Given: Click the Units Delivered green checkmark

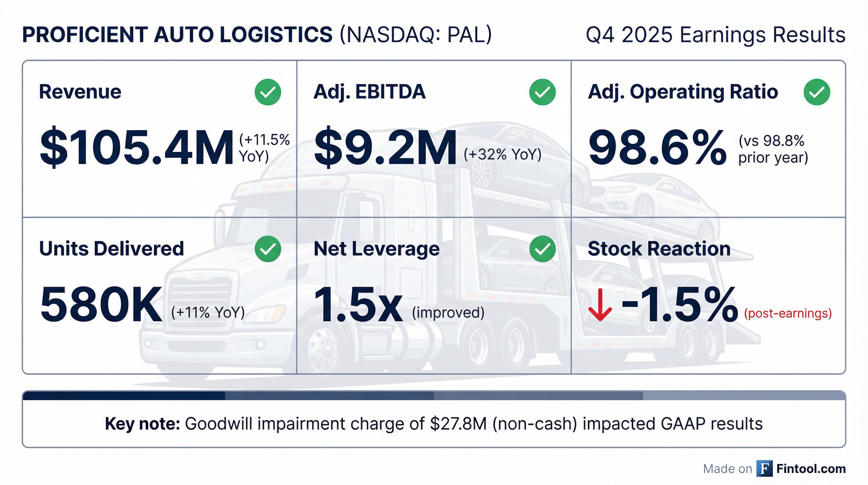Looking at the screenshot, I should 268,249.
